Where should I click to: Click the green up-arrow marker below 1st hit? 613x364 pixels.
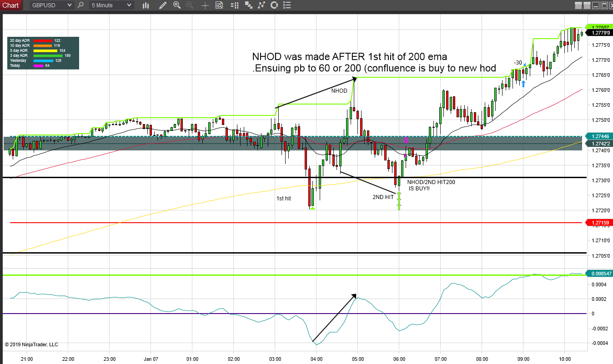pos(312,208)
